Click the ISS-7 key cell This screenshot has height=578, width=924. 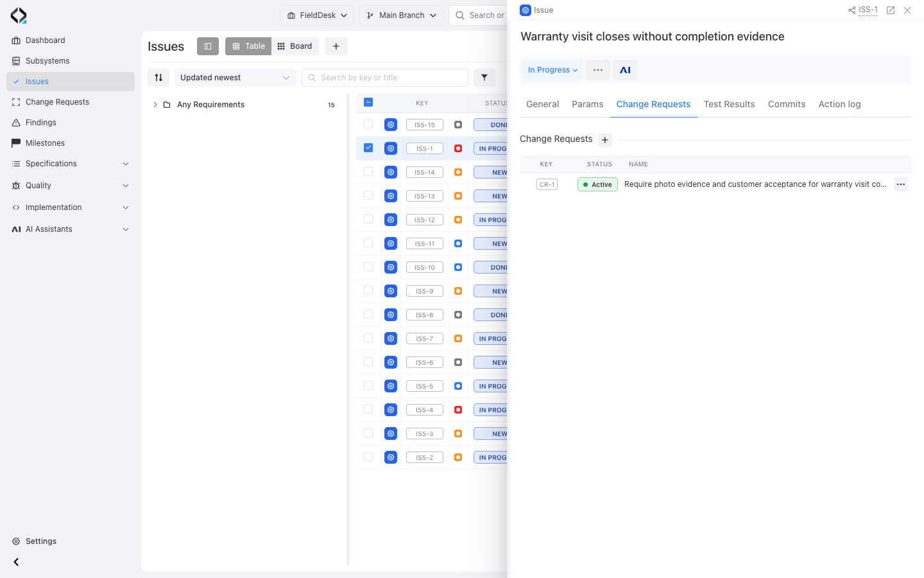click(425, 338)
